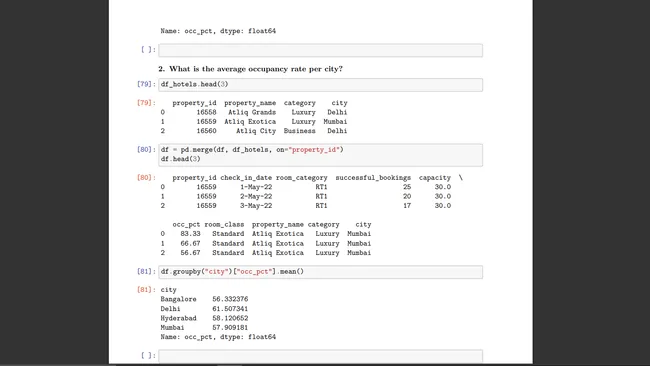Image resolution: width=650 pixels, height=366 pixels.
Task: Click the check-in date '3-May-22'
Action: point(256,206)
